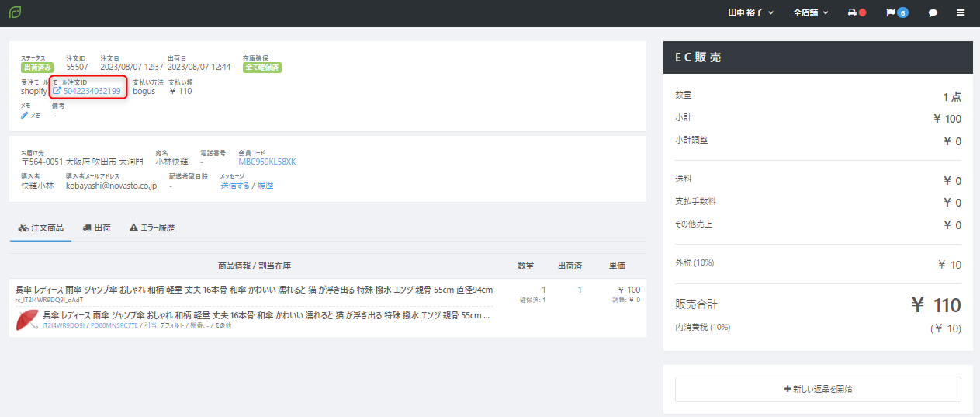Click the 送料 row label
This screenshot has width=980, height=417.
pos(684,179)
